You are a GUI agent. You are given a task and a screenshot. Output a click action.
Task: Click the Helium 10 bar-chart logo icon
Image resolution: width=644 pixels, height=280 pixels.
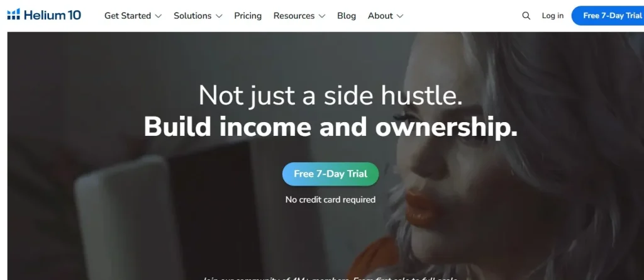click(14, 15)
